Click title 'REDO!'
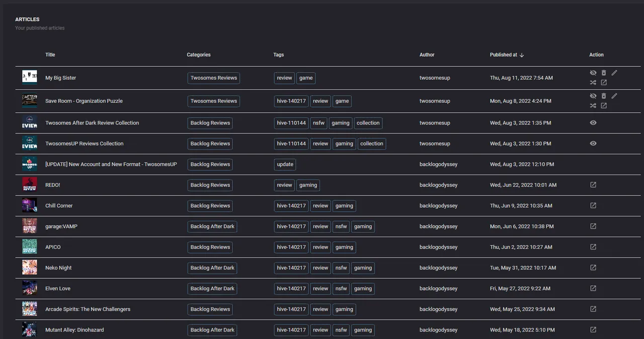644x339 pixels. point(53,185)
